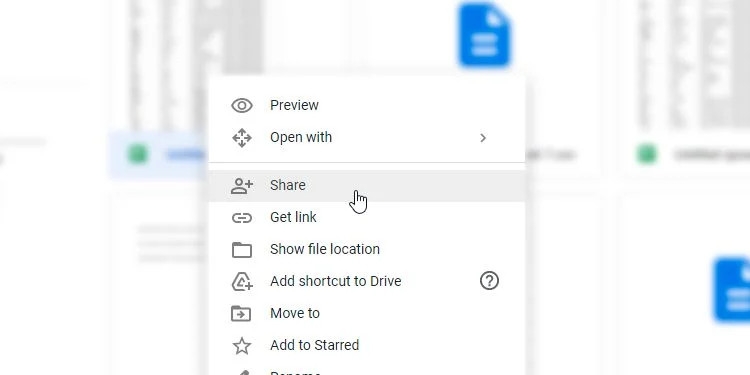Click the Preview eye icon
The image size is (750, 375).
click(x=242, y=105)
